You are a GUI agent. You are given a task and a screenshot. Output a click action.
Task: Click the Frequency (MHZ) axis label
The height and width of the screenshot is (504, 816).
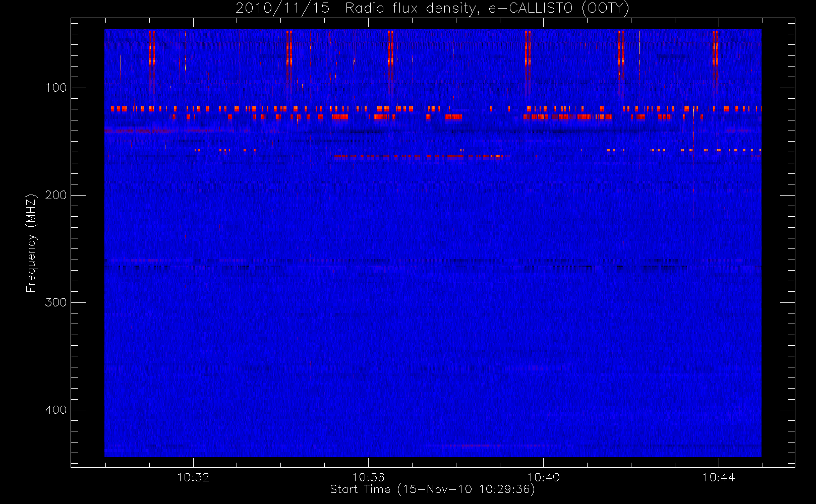(x=31, y=243)
